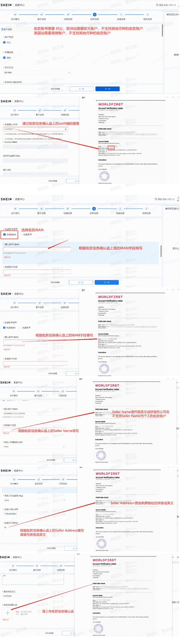Click the scrollbar thumb of the topmost form panel
Viewport: 180px width, 644px height.
[x=163, y=30]
